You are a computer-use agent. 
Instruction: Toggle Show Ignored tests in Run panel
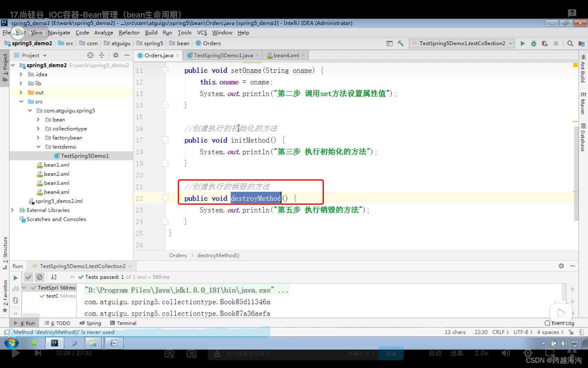click(x=40, y=277)
